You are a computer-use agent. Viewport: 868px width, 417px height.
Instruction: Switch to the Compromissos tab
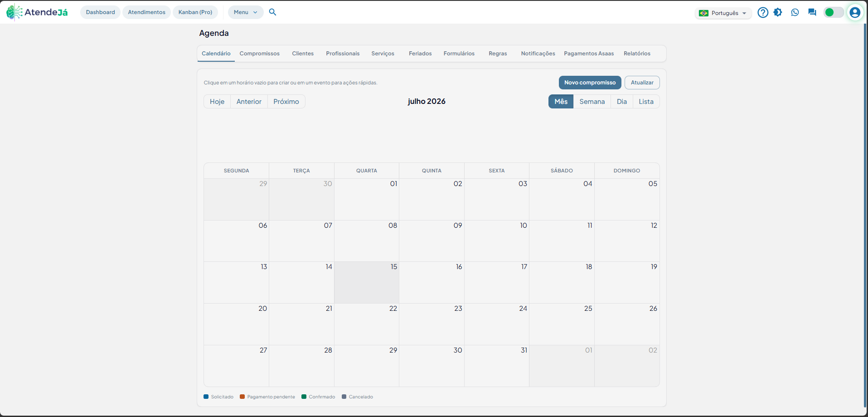(260, 54)
